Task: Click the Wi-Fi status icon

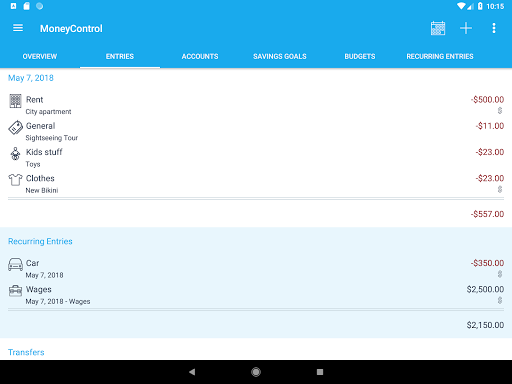Action: point(462,6)
